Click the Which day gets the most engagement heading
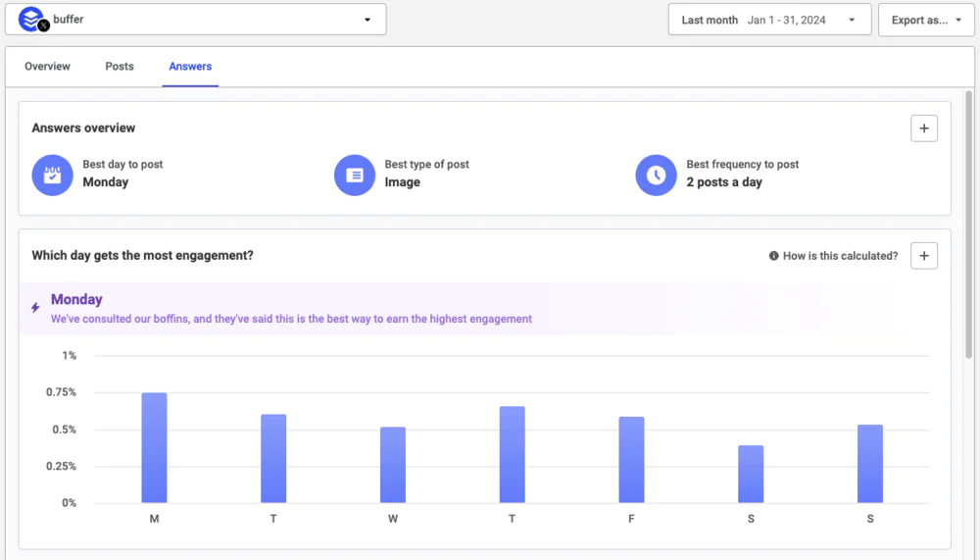 tap(142, 255)
